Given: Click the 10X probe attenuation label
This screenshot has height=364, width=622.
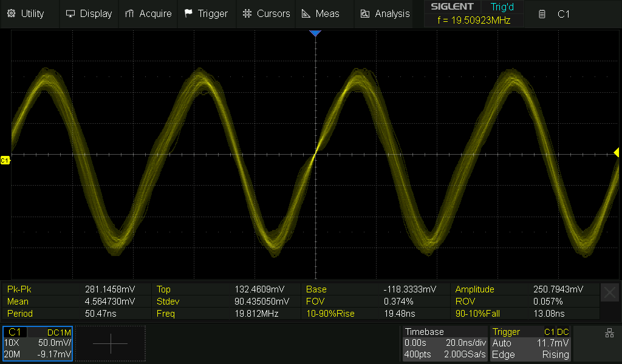Looking at the screenshot, I should click(x=12, y=343).
